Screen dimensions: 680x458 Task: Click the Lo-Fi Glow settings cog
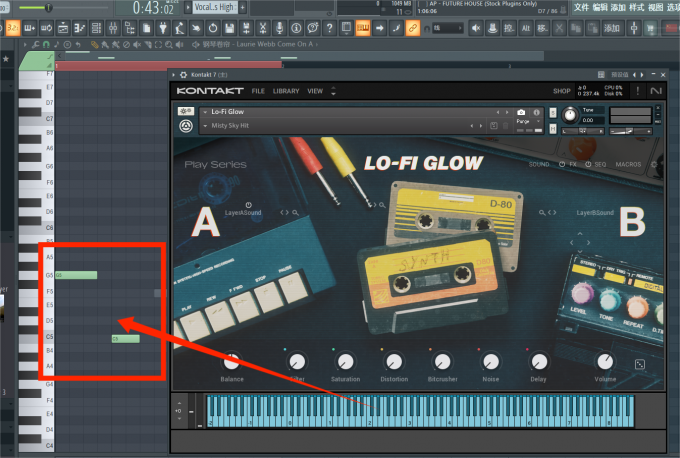coord(654,164)
